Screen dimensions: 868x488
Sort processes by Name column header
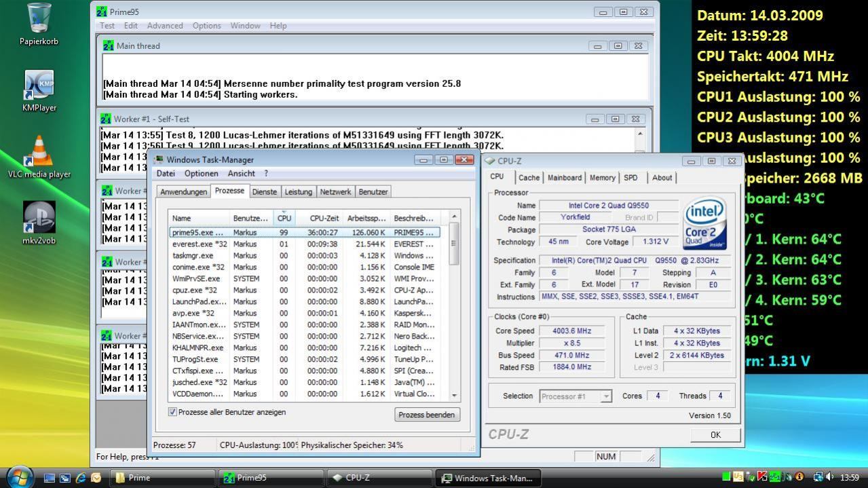coord(199,218)
